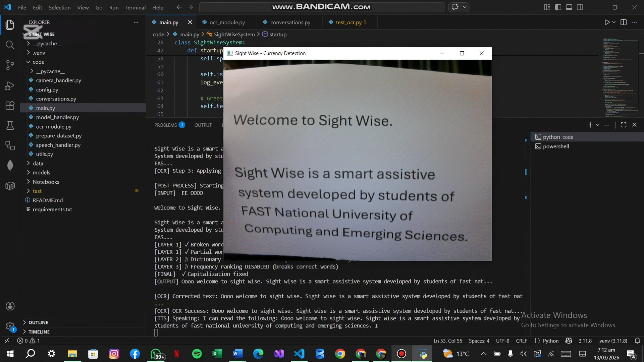Maximize the terminal panel size
644x362 pixels.
[624, 125]
